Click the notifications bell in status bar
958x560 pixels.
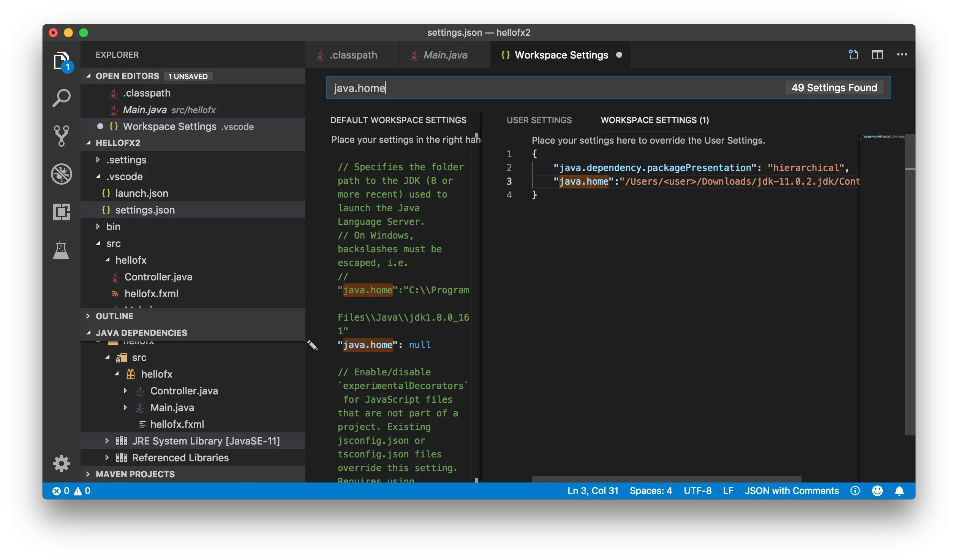coord(899,491)
